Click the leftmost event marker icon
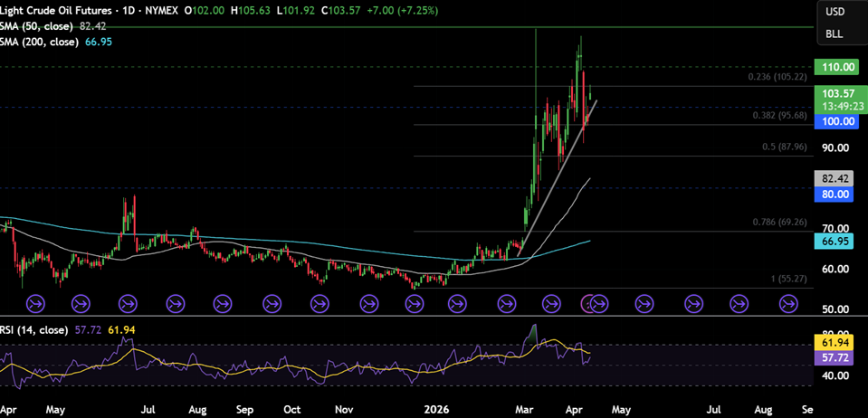868x418 pixels. tap(36, 303)
